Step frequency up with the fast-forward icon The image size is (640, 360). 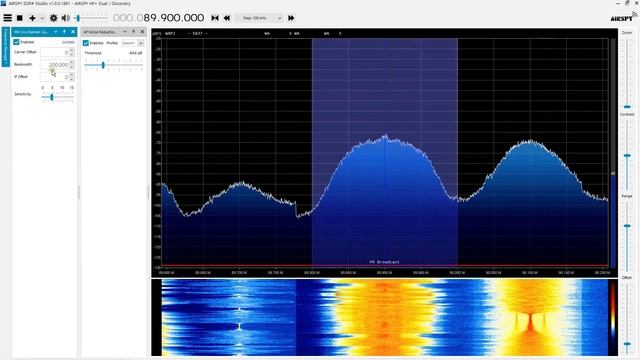click(291, 18)
